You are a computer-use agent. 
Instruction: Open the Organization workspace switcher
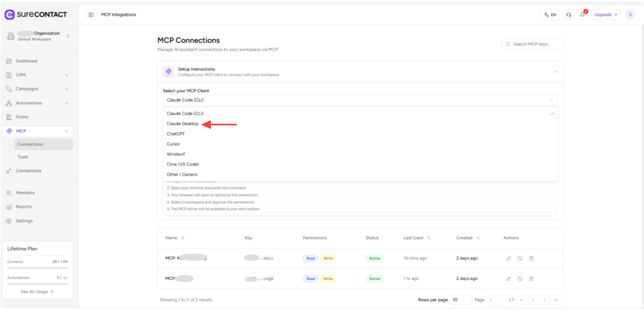click(38, 36)
